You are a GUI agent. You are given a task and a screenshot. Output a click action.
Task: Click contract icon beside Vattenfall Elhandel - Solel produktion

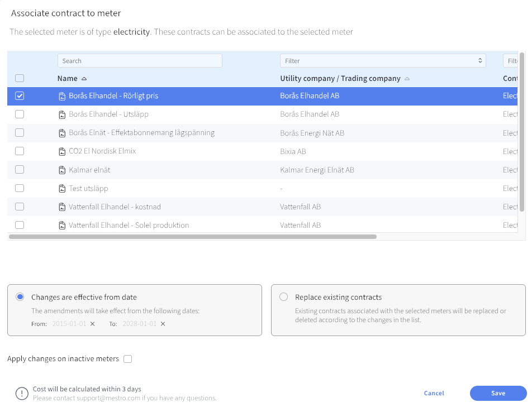tap(62, 226)
